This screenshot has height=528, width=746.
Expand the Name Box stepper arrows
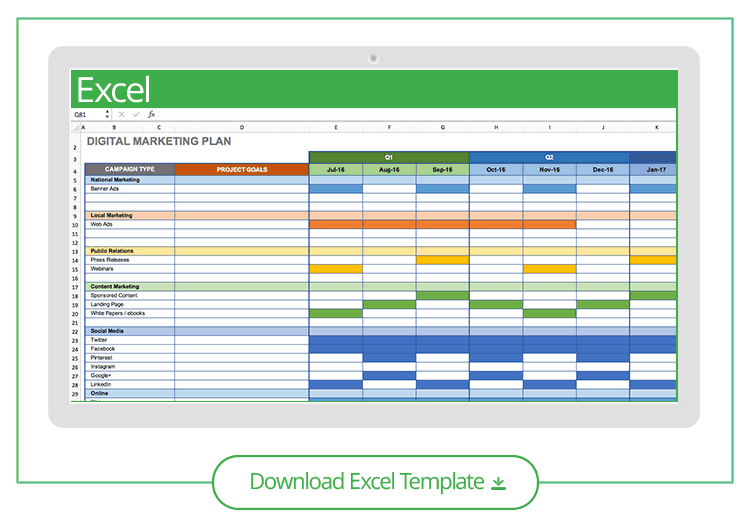108,115
